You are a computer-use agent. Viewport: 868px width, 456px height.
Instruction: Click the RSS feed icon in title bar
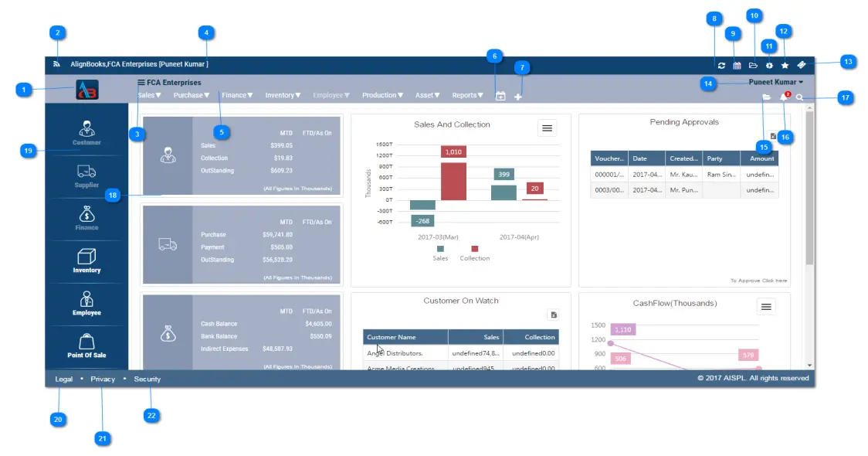coord(56,64)
